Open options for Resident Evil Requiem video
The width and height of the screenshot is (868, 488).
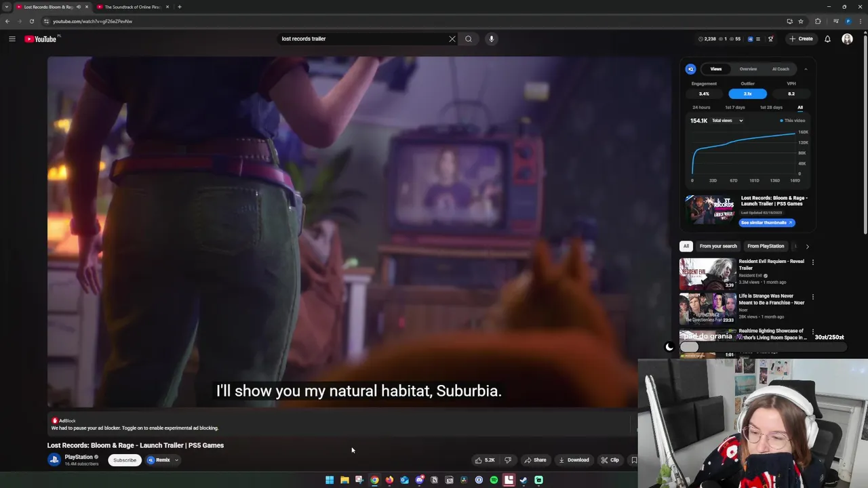pos(813,262)
